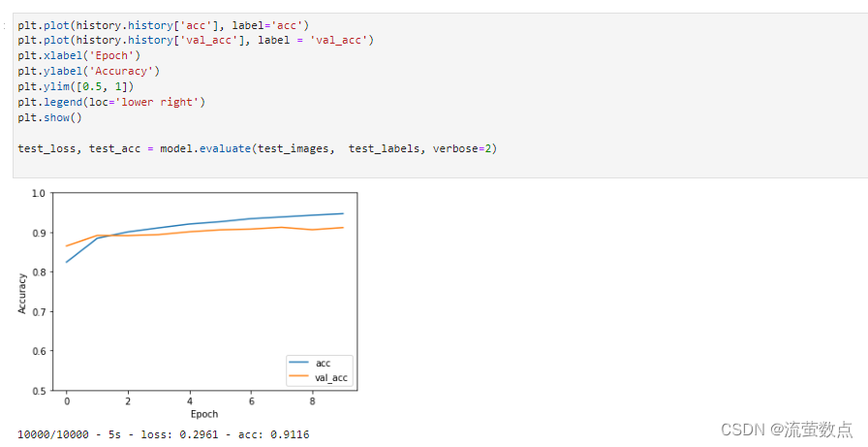868x447 pixels.
Task: Click the 0 tick on the x-axis
Action: [67, 399]
